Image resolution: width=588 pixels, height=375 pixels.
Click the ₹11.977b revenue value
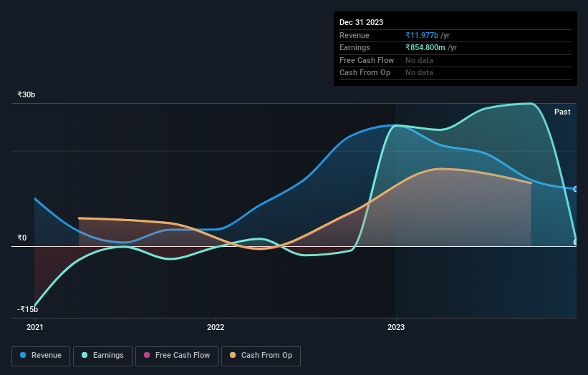point(422,35)
